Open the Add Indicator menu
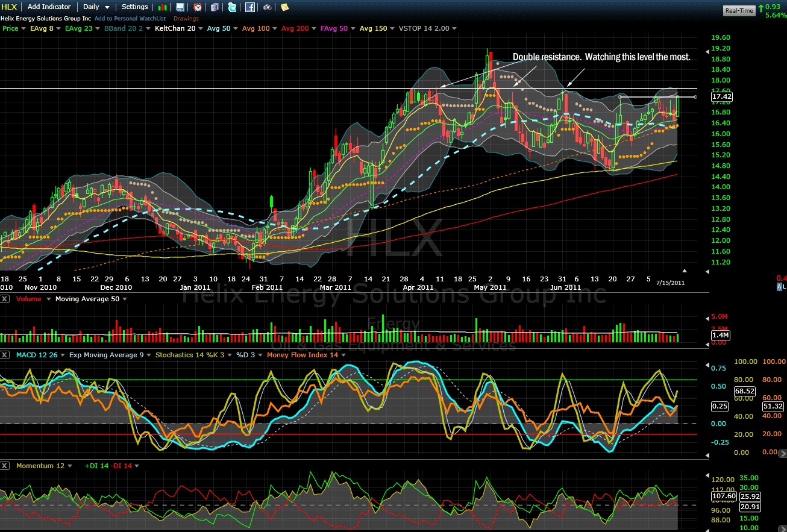Image resolution: width=787 pixels, height=532 pixels. tap(49, 7)
